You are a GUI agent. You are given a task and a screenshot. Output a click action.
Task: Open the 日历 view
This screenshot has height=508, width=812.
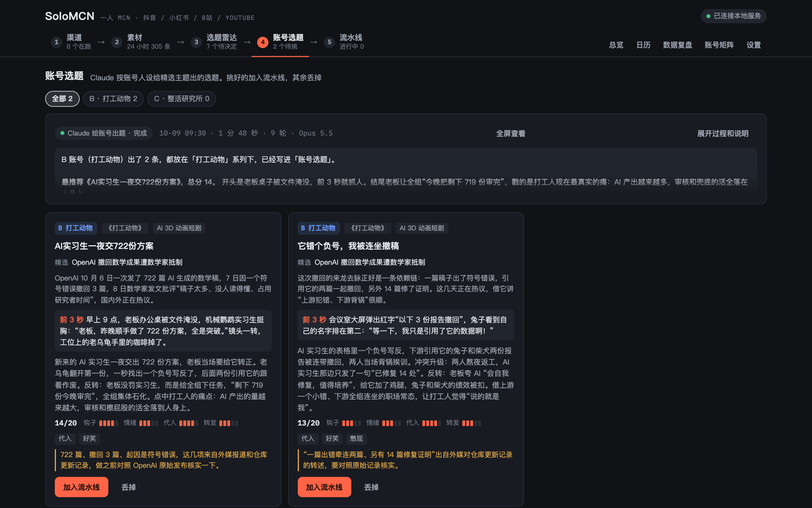coord(643,45)
